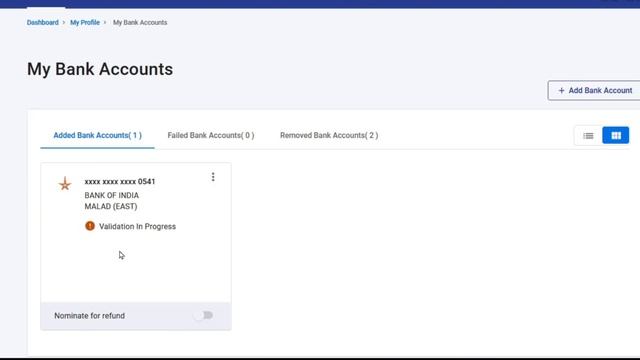Toggle Nominate for refund switch

[x=204, y=315]
